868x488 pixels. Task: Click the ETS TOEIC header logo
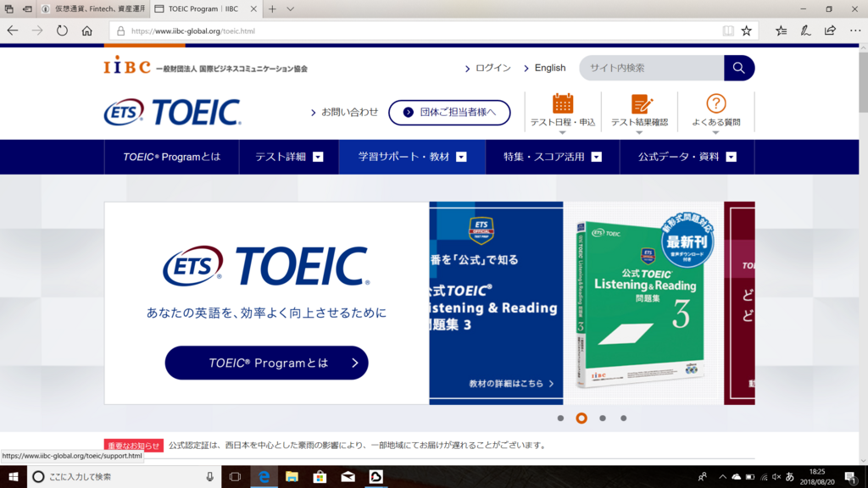pos(172,113)
